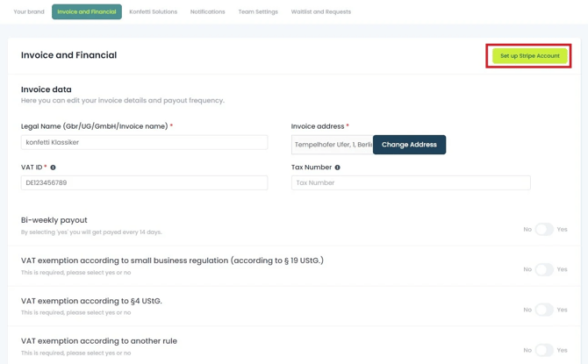Screen dimensions: 588x364
Task: Click the VAT ID info icon
Action: [53, 168]
